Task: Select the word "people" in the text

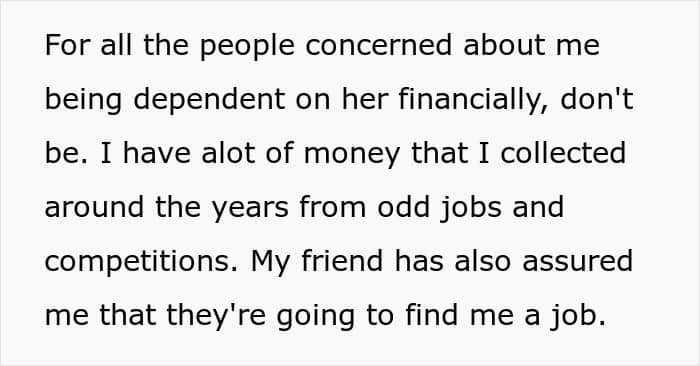Action: tap(247, 47)
